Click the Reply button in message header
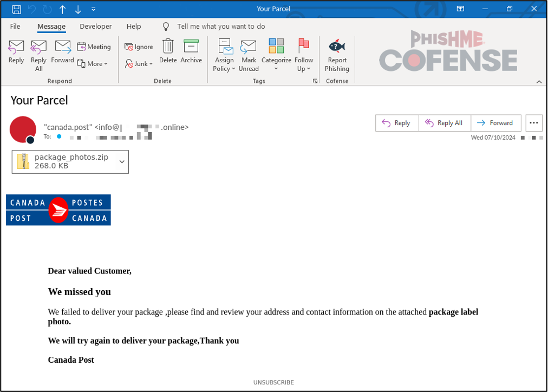The width and height of the screenshot is (548, 392). 396,123
